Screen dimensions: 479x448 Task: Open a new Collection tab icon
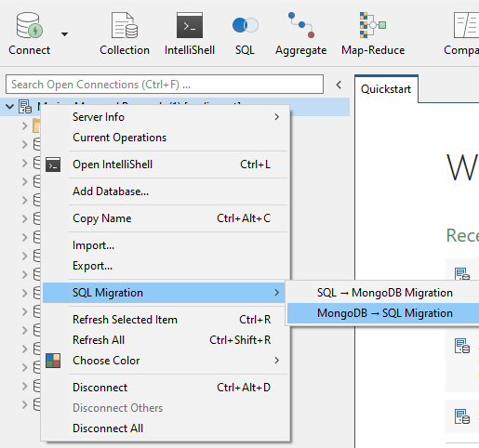coord(125,26)
